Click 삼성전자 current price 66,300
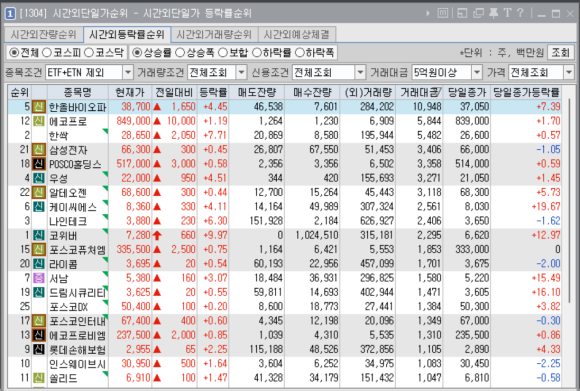Screen dimensions: 580x391 click(136, 149)
